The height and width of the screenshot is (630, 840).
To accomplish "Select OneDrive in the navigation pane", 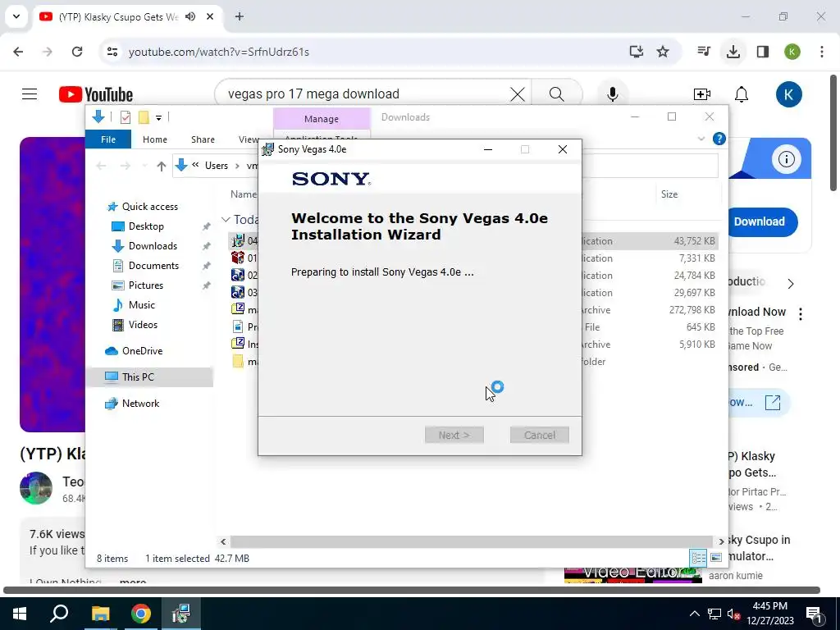I will pos(142,351).
